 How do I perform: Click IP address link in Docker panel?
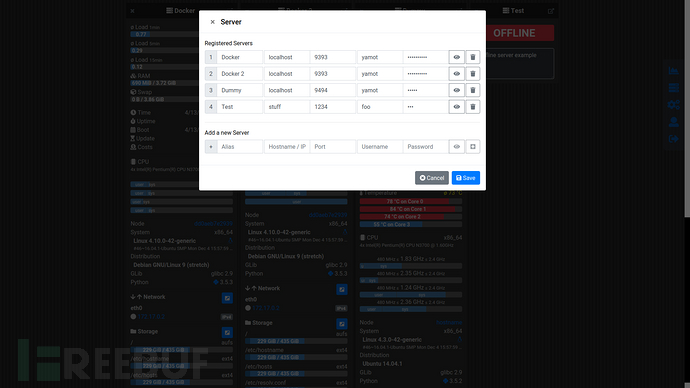pyautogui.click(x=151, y=317)
